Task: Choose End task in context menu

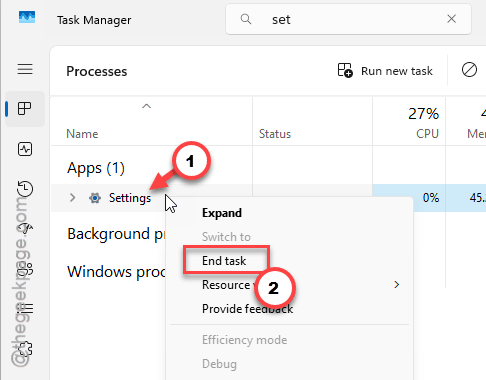Action: click(224, 261)
